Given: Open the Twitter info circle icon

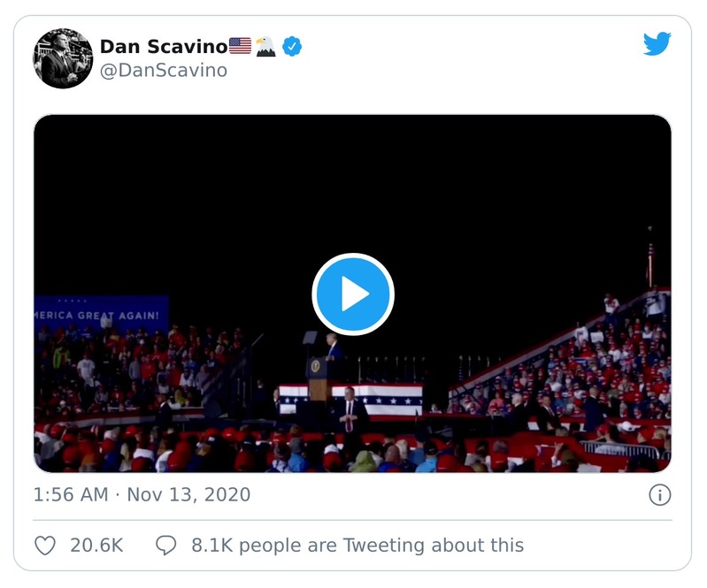Looking at the screenshot, I should [x=659, y=495].
